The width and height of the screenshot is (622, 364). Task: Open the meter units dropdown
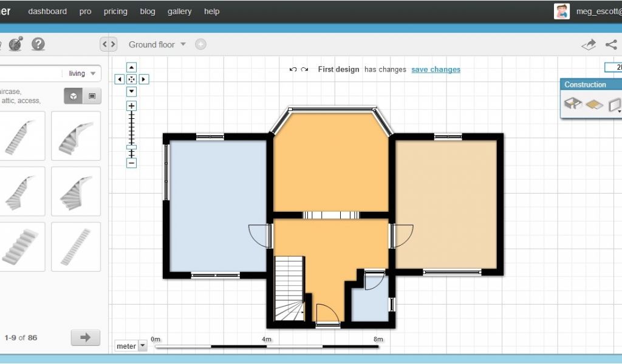tap(131, 346)
